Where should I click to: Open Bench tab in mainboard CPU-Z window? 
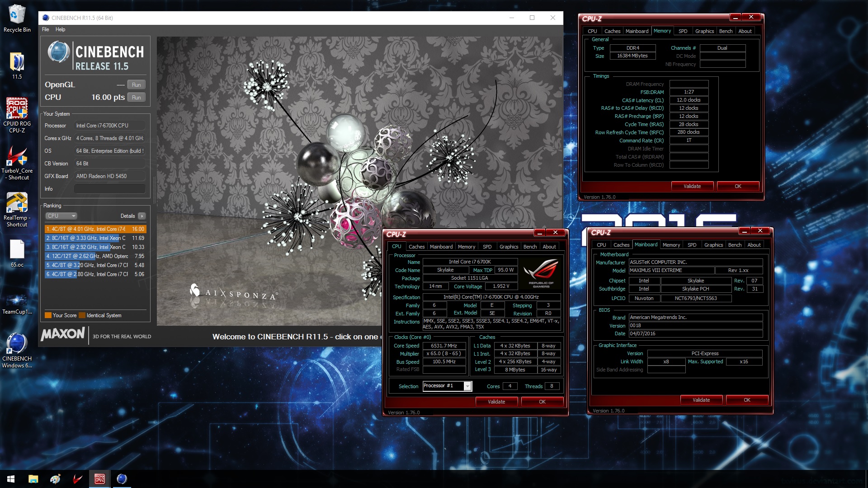(x=735, y=245)
